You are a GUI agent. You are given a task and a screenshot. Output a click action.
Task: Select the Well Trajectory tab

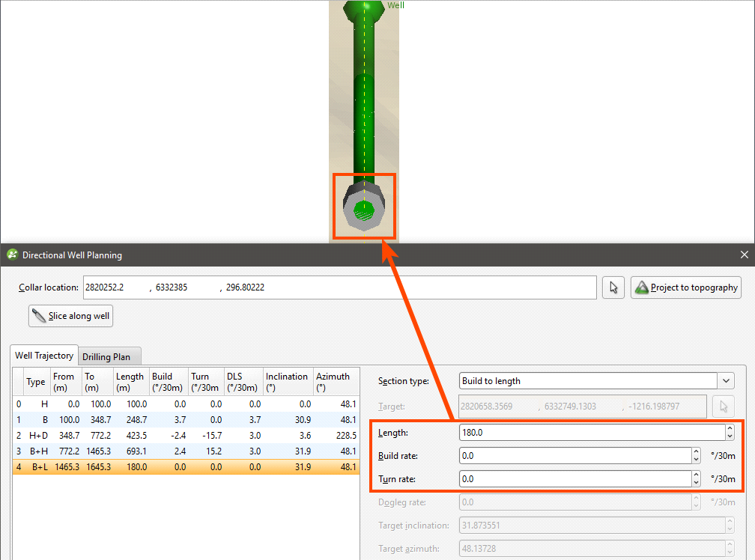[x=44, y=356]
